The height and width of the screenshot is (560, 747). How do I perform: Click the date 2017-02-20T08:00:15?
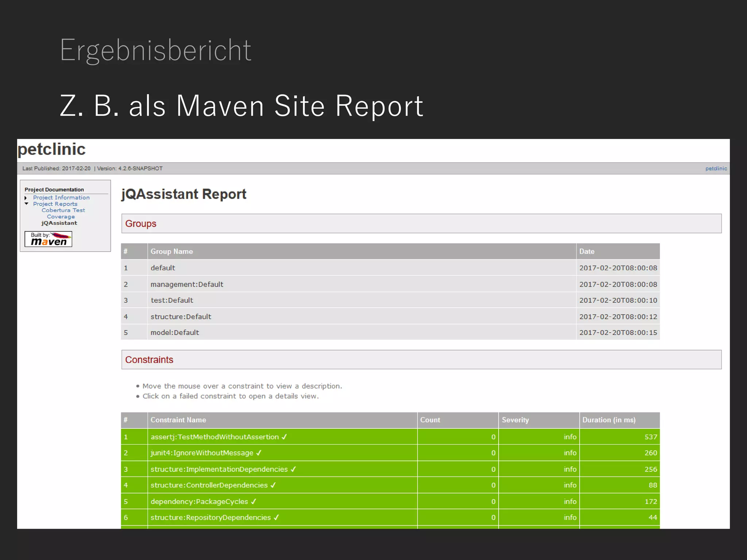pyautogui.click(x=618, y=332)
